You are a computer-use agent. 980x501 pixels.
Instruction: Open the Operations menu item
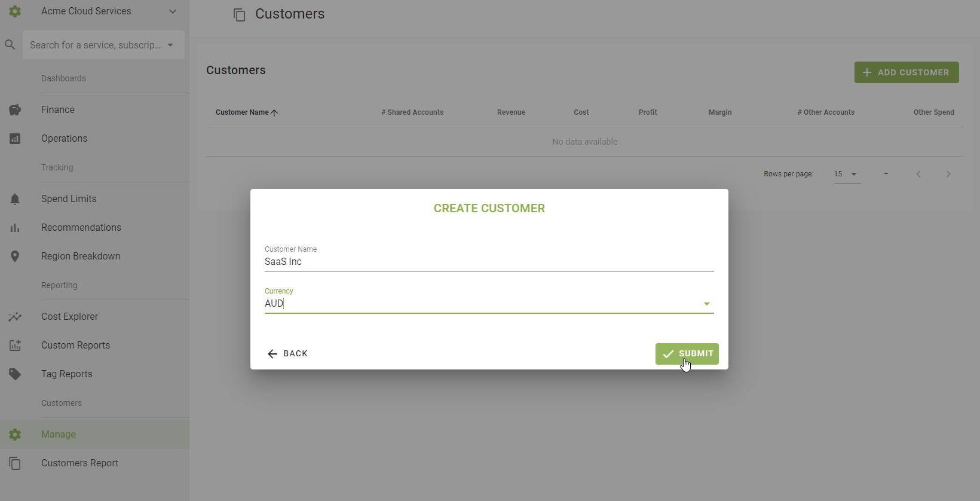(x=64, y=139)
